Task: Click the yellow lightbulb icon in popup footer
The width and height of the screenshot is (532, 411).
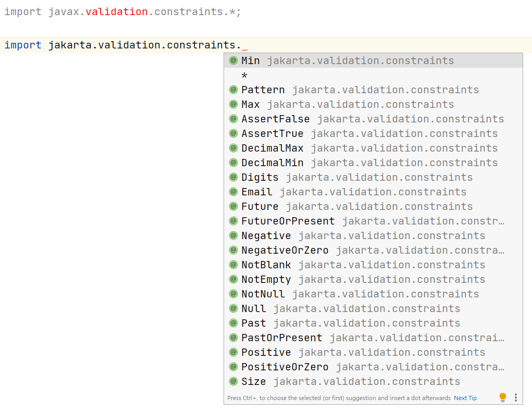Action: click(x=502, y=397)
